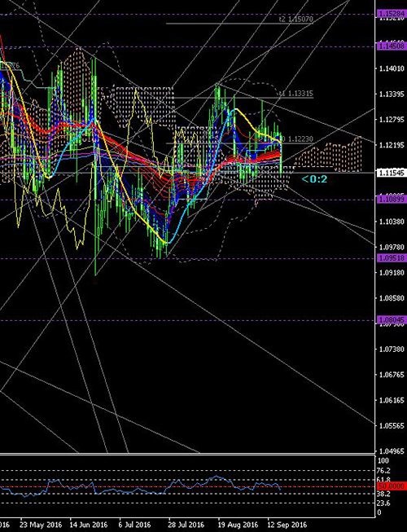This screenshot has height=532, width=407.
Task: Select the 76.2 indicator level label
Action: coord(383,471)
